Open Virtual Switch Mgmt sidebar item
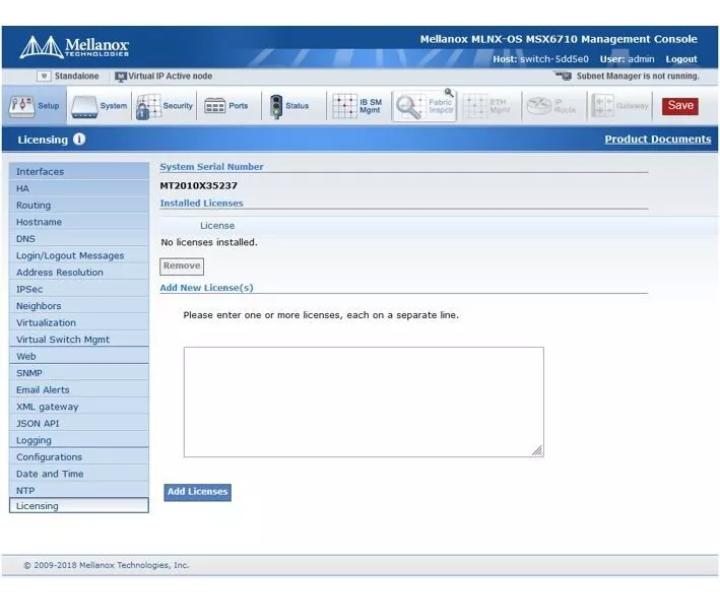The image size is (720, 600). (79, 339)
